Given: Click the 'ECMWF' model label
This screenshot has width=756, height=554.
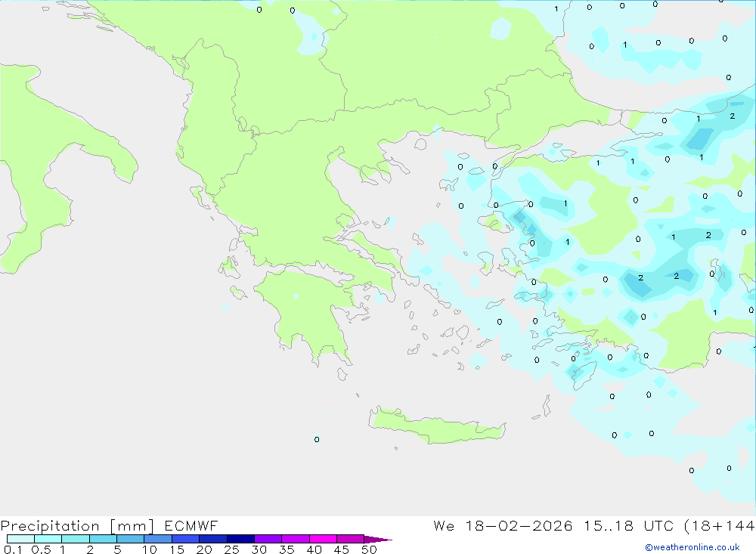Looking at the screenshot, I should (x=191, y=525).
